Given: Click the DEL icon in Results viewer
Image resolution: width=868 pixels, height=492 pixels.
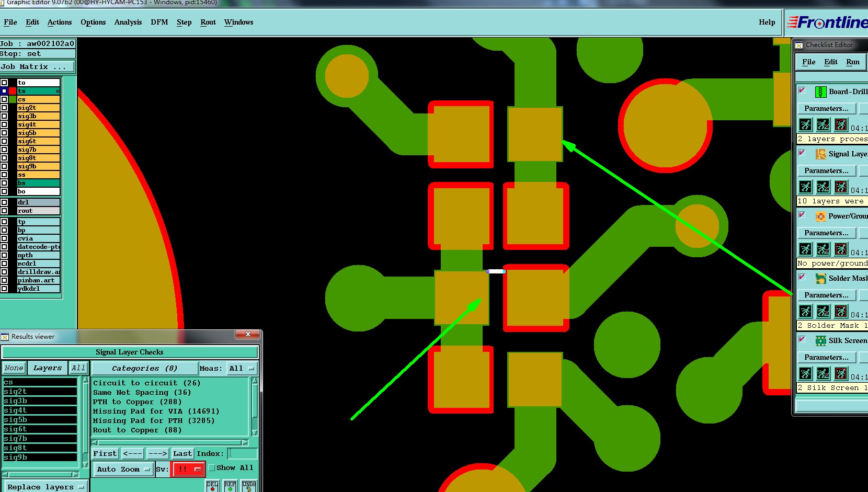Looking at the screenshot, I should 212,486.
